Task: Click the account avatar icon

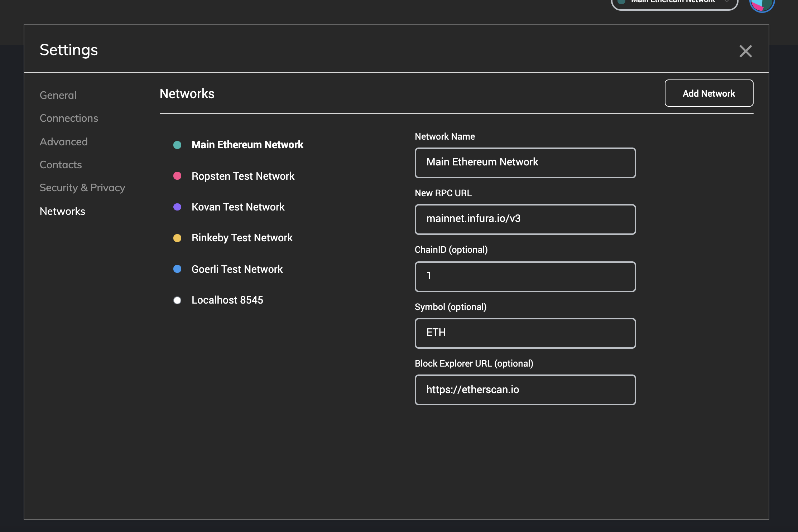Action: pyautogui.click(x=762, y=4)
